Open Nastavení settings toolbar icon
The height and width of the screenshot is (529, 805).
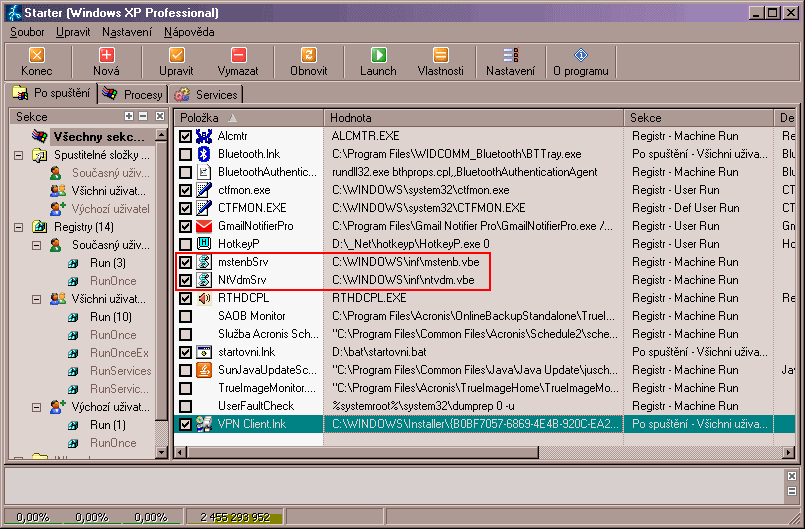coord(510,55)
